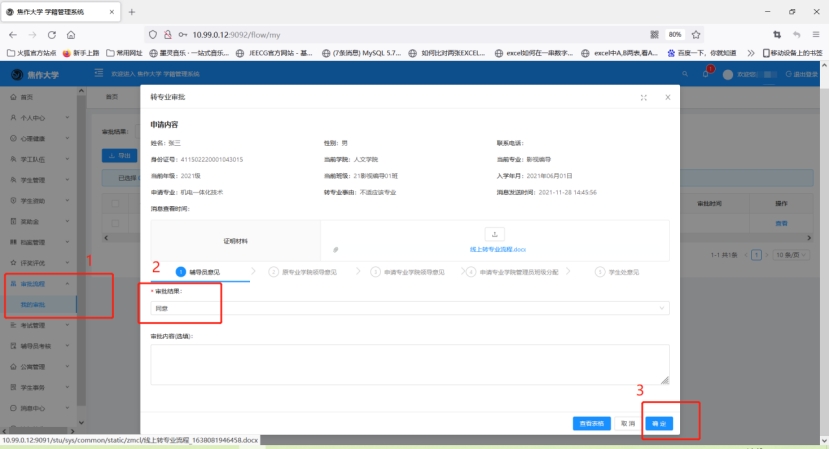Click the 确定 confirm button
The image size is (830, 449).
658,423
